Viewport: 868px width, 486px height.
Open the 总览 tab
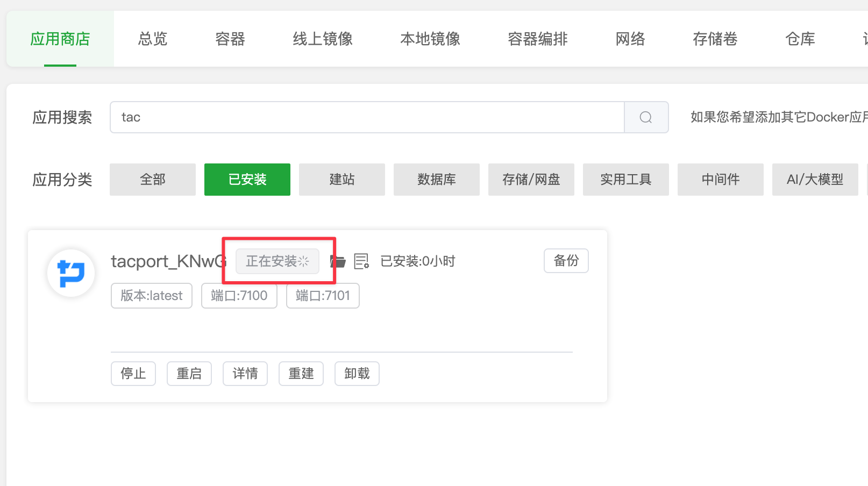tap(153, 39)
